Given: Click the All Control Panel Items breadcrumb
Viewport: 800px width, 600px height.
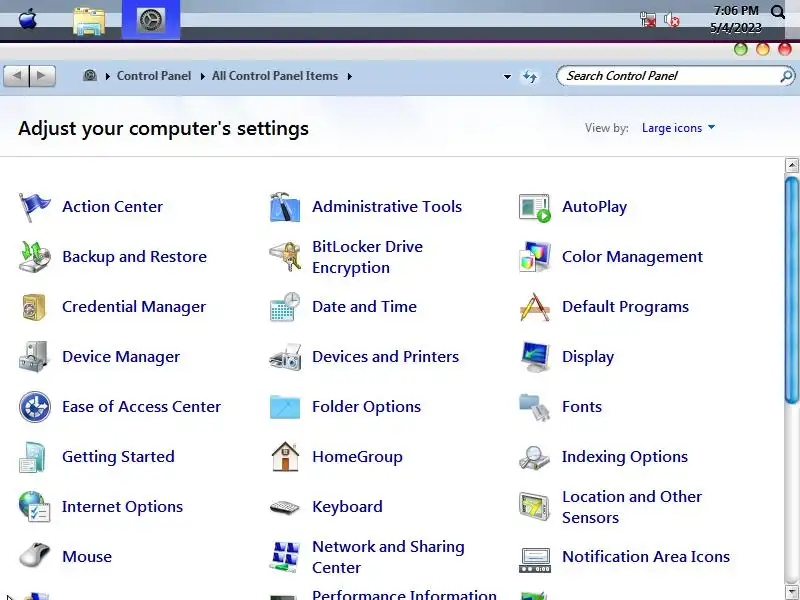Looking at the screenshot, I should point(275,76).
